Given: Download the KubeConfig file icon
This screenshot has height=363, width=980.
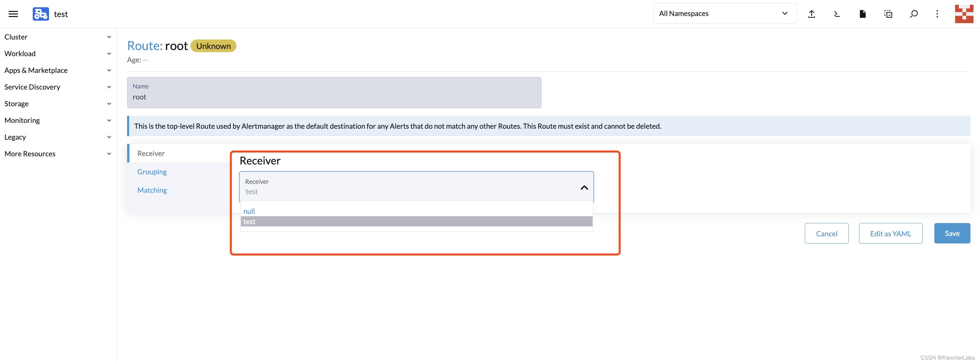Looking at the screenshot, I should (862, 14).
